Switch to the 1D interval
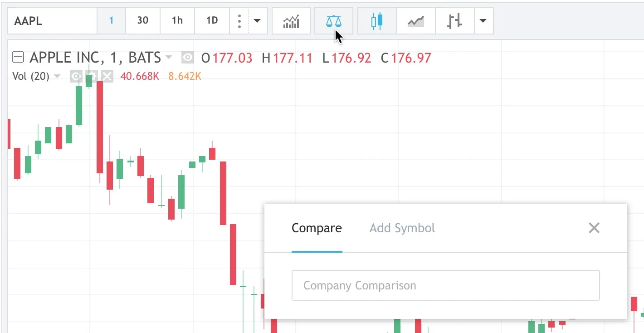 click(212, 21)
